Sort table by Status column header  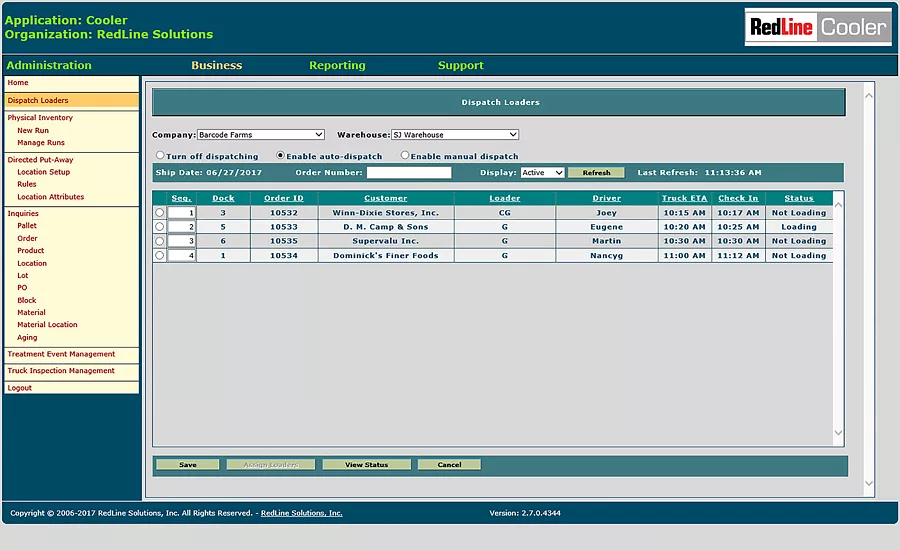pos(799,198)
